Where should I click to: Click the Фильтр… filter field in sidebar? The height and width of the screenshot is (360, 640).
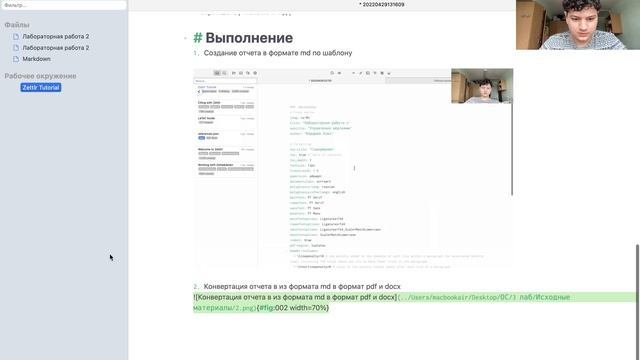[x=63, y=5]
